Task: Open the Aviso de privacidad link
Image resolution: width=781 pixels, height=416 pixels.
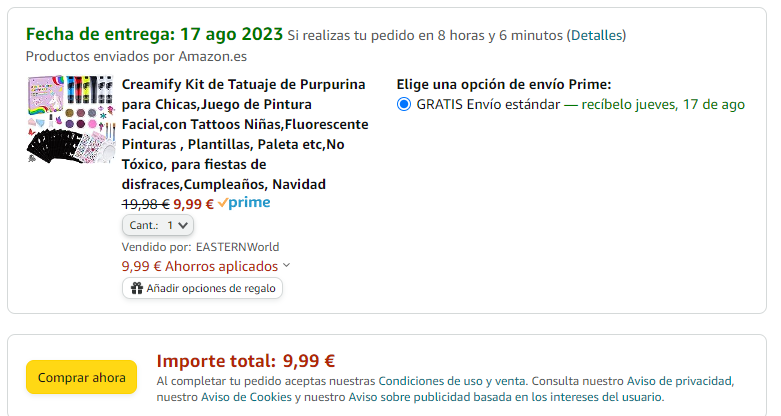Action: (679, 381)
